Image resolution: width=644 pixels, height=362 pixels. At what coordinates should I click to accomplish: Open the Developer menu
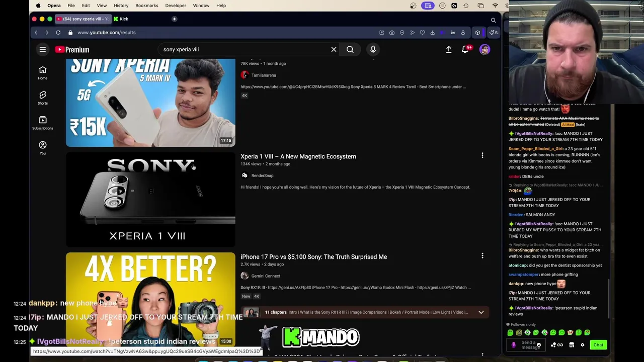coord(176,6)
